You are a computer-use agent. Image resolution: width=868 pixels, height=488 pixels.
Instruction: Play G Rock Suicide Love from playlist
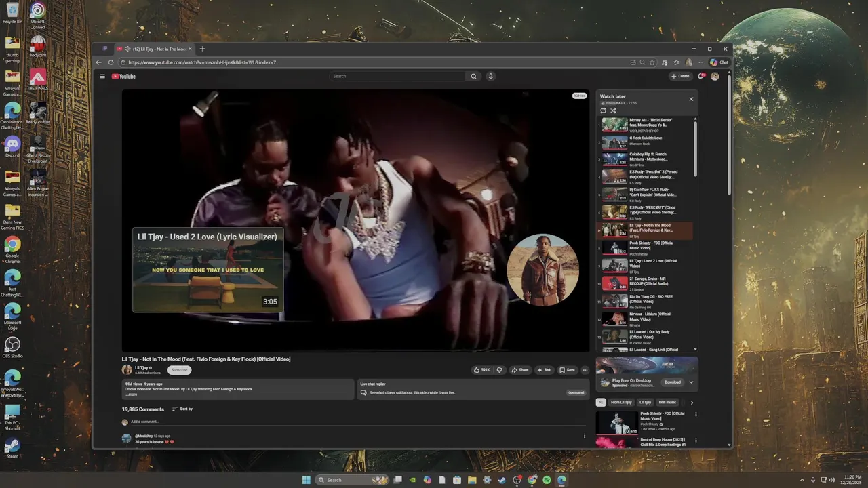click(645, 142)
